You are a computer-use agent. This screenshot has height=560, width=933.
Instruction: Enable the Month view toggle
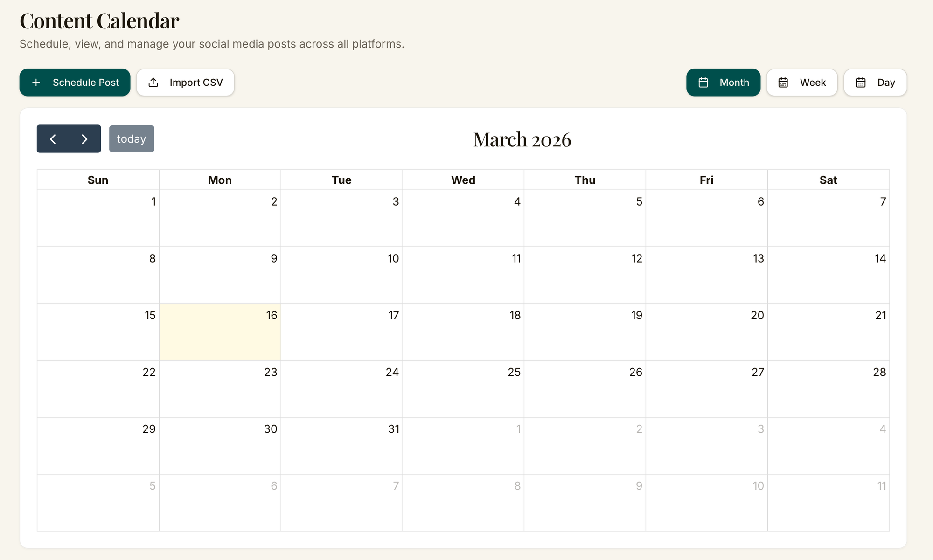click(723, 82)
